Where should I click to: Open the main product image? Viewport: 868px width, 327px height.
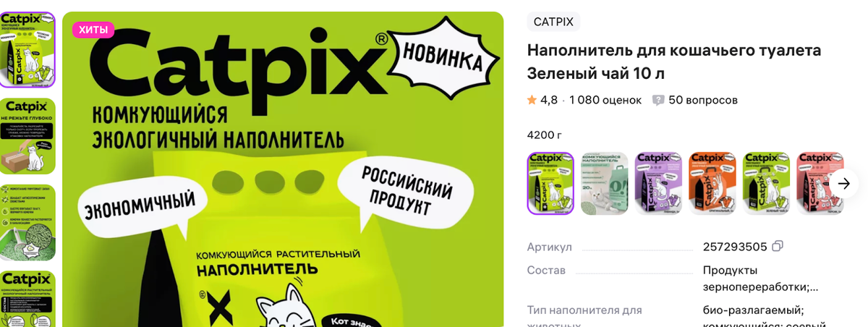pos(283,169)
